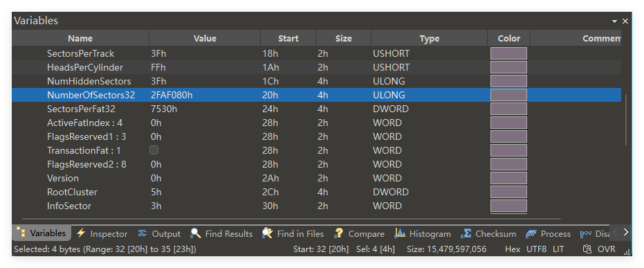The height and width of the screenshot is (268, 644).
Task: Click Start: 32 [20h] in status bar
Action: [321, 249]
